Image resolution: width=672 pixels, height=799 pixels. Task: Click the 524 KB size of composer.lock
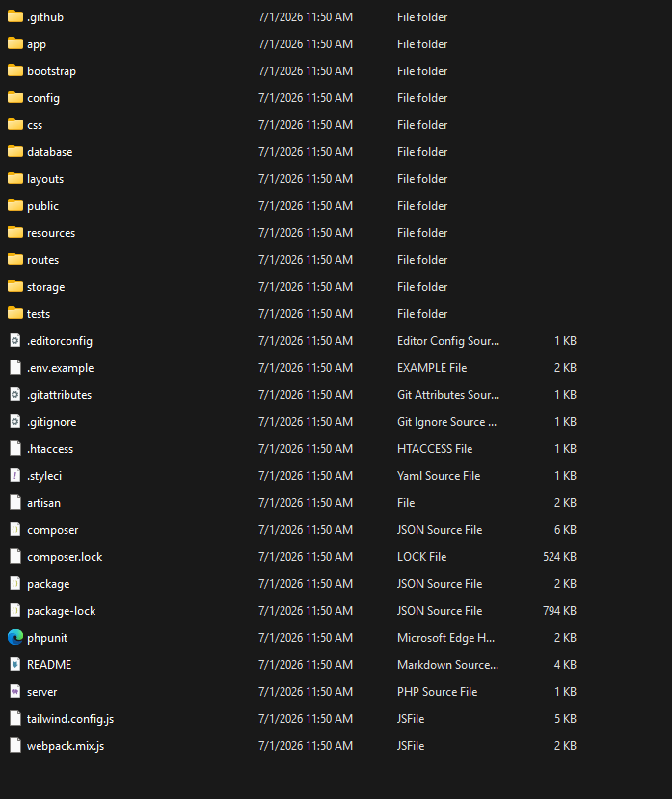point(559,556)
